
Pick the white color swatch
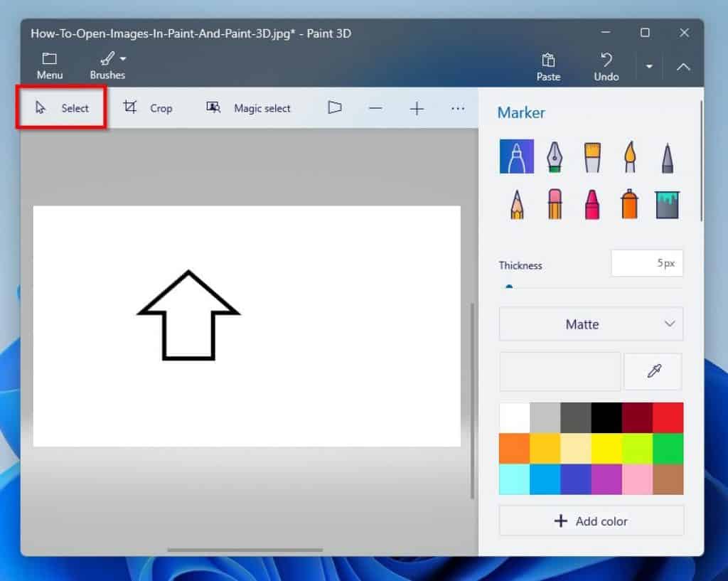pyautogui.click(x=514, y=417)
